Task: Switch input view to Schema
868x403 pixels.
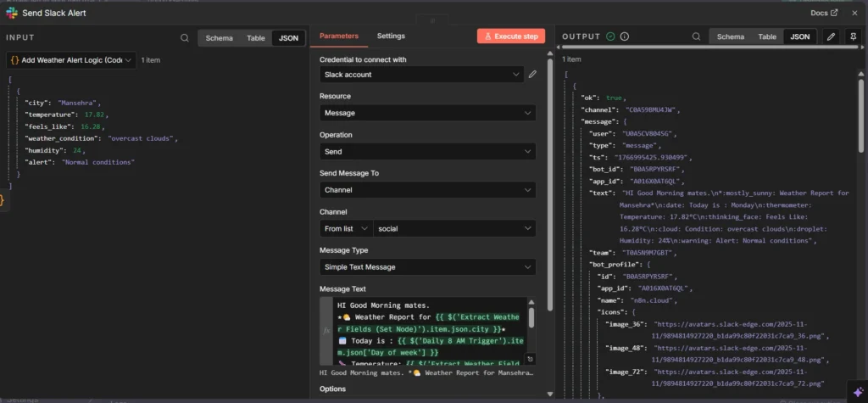Action: point(220,38)
